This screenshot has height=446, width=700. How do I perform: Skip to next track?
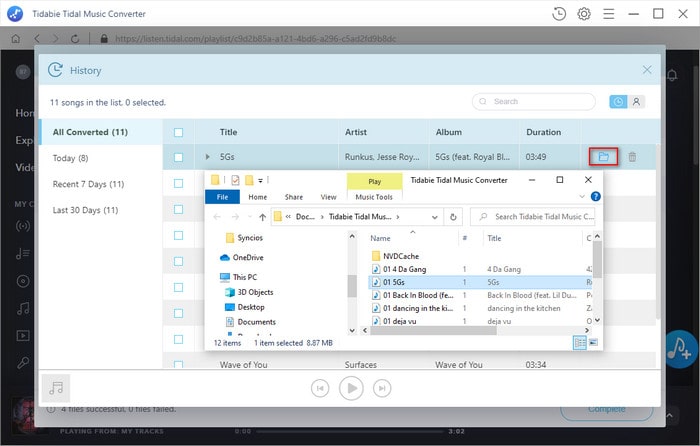(382, 388)
